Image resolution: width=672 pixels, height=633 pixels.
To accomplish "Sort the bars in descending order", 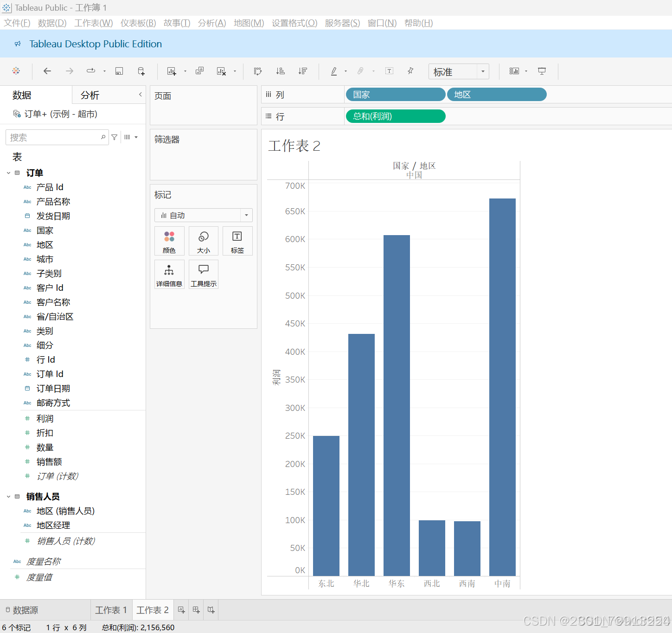I will click(302, 71).
